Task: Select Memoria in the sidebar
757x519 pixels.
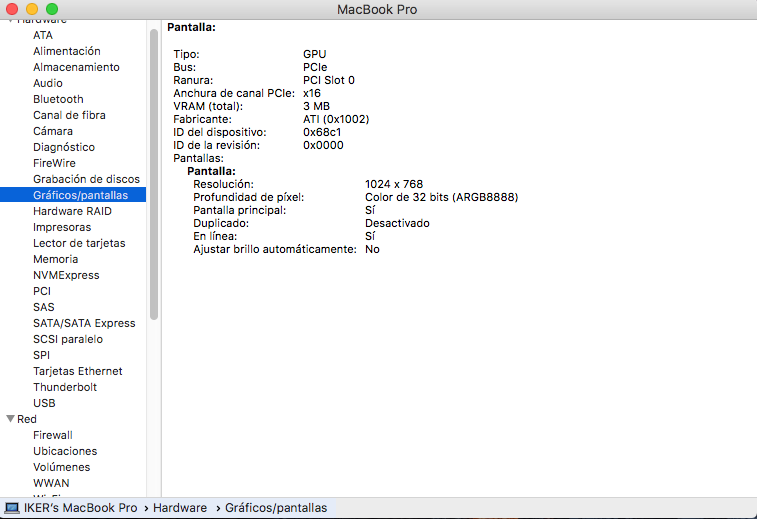Action: (56, 259)
